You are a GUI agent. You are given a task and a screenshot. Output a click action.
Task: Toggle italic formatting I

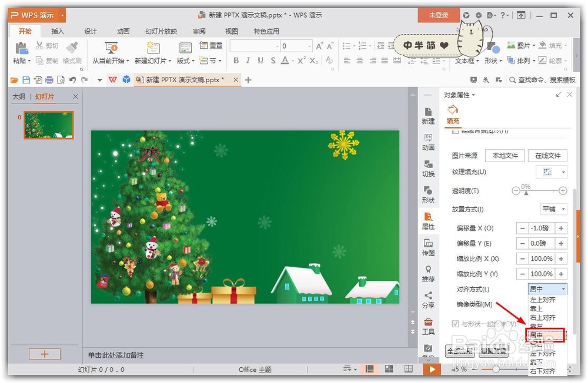(x=248, y=61)
